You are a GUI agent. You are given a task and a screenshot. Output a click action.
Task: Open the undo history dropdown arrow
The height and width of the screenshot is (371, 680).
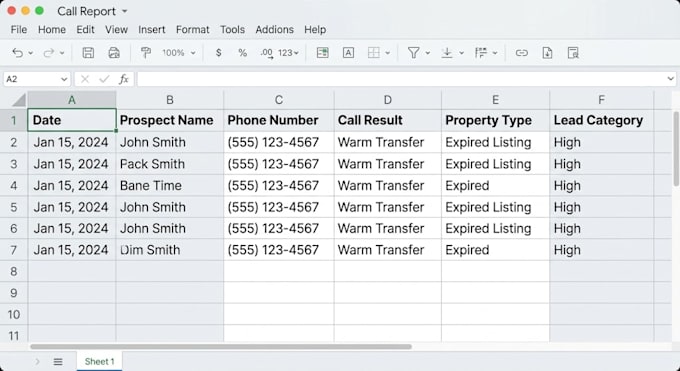31,53
